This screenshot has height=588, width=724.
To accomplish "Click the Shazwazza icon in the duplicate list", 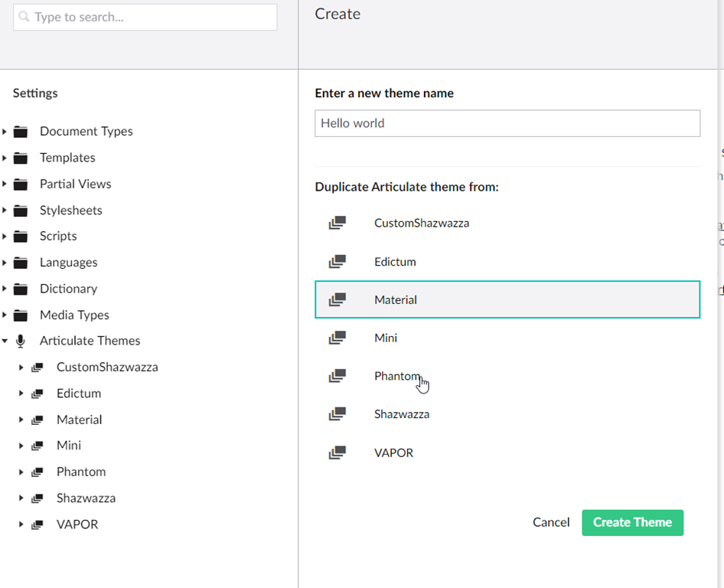I will pos(337,414).
